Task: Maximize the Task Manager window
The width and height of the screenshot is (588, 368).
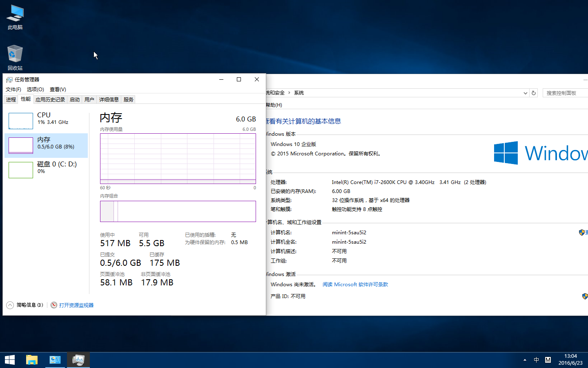Action: 239,79
